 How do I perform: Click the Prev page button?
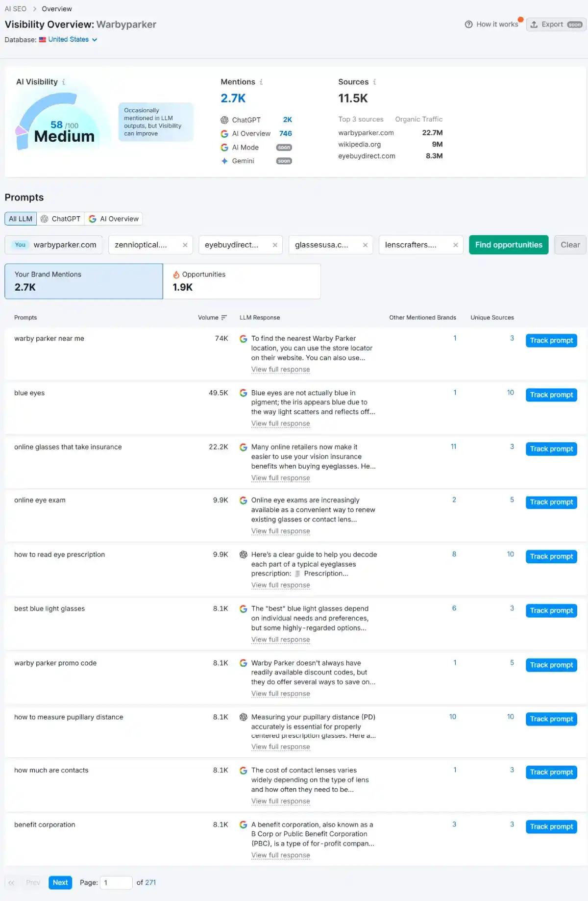33,883
